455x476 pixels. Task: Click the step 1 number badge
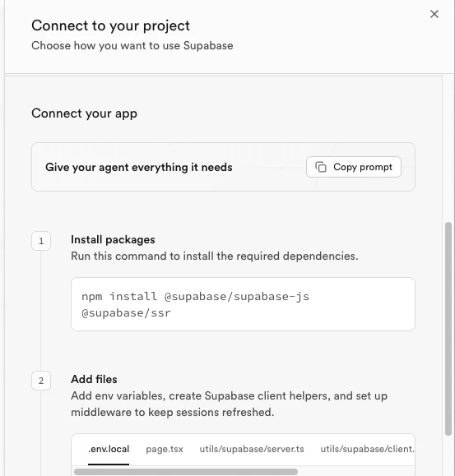(x=41, y=241)
